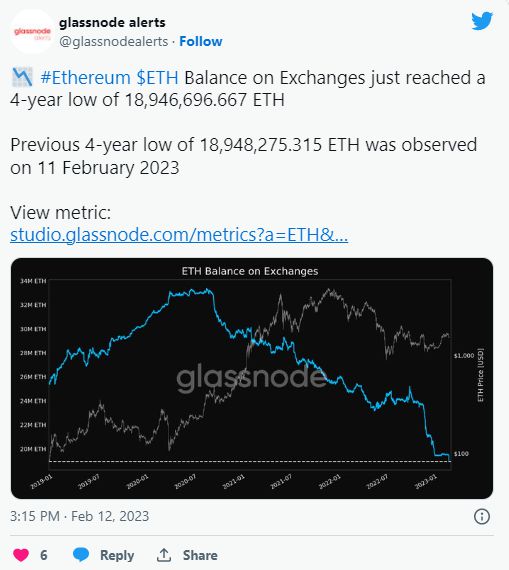This screenshot has width=509, height=570.
Task: Open the glassnode alerts profile avatar
Action: [32, 32]
